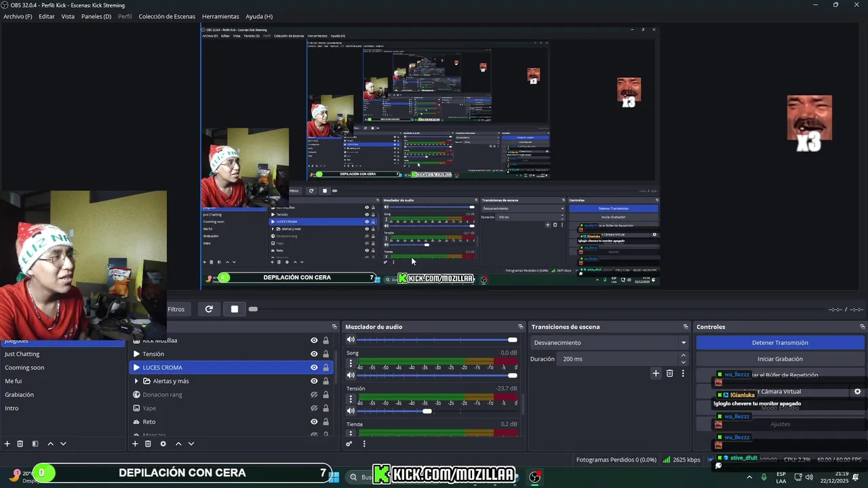The height and width of the screenshot is (488, 868).
Task: Open Herramientas menu
Action: point(220,16)
